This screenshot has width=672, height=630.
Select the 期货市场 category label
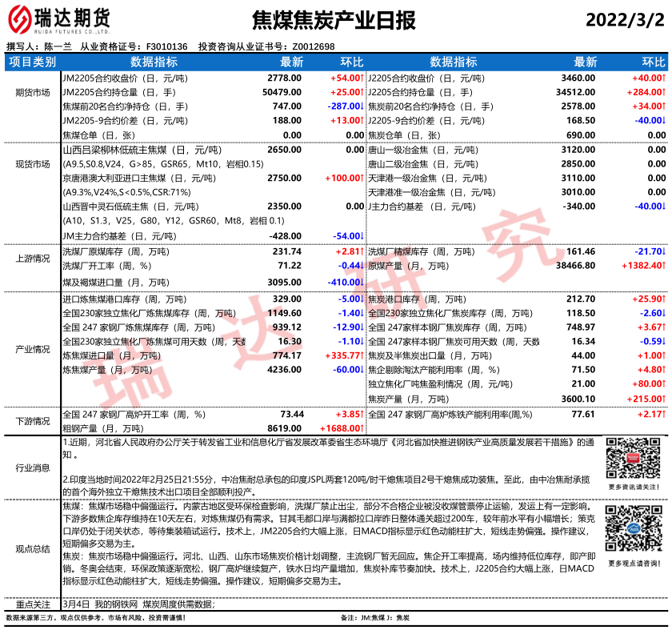click(x=32, y=92)
